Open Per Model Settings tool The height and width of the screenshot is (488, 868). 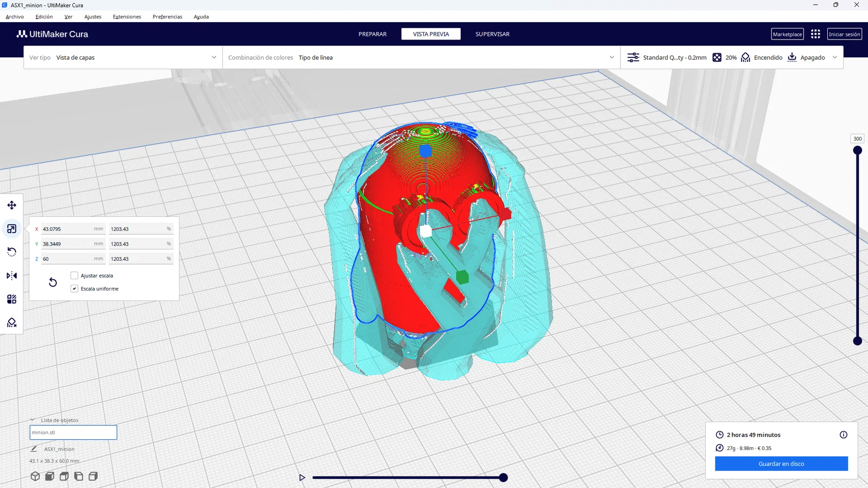(11, 299)
